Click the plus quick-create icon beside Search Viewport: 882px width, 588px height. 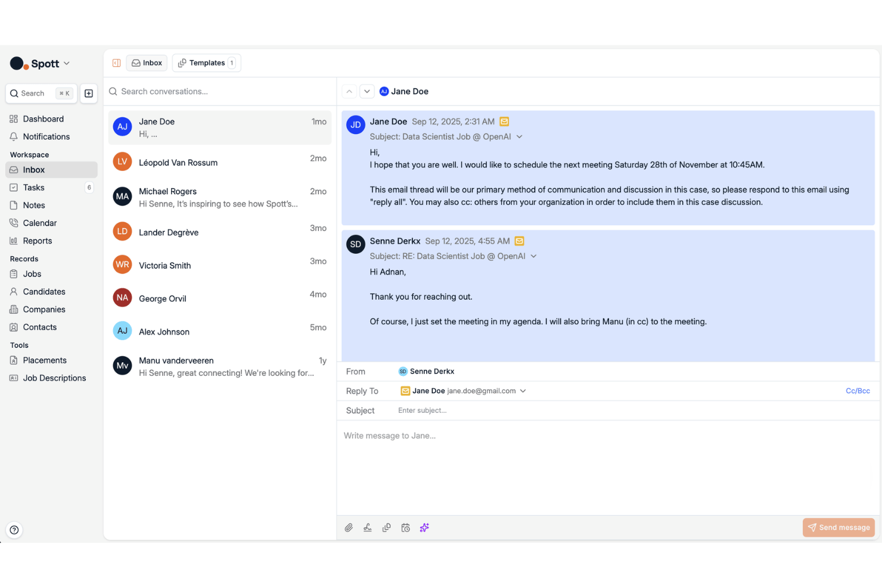(89, 94)
